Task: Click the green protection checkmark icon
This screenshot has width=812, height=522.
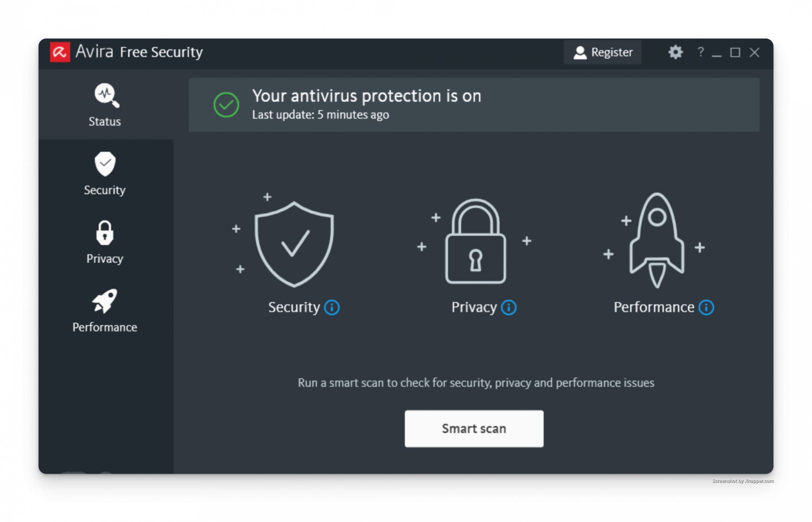Action: click(x=226, y=105)
